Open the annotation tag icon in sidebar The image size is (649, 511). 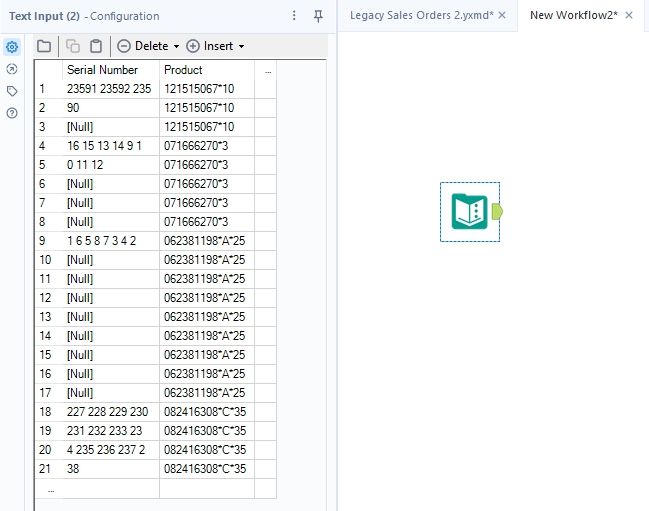click(x=12, y=91)
